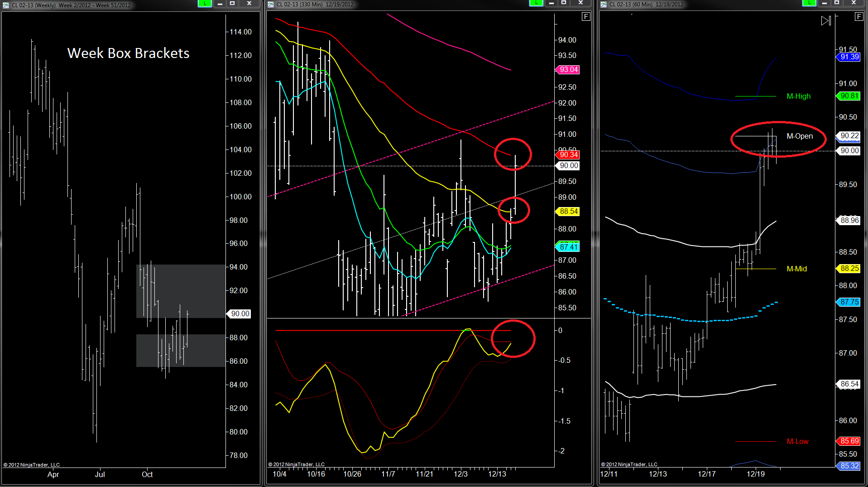Toggle the green L link button on 60 Min chart
868x487 pixels.
[x=809, y=3]
